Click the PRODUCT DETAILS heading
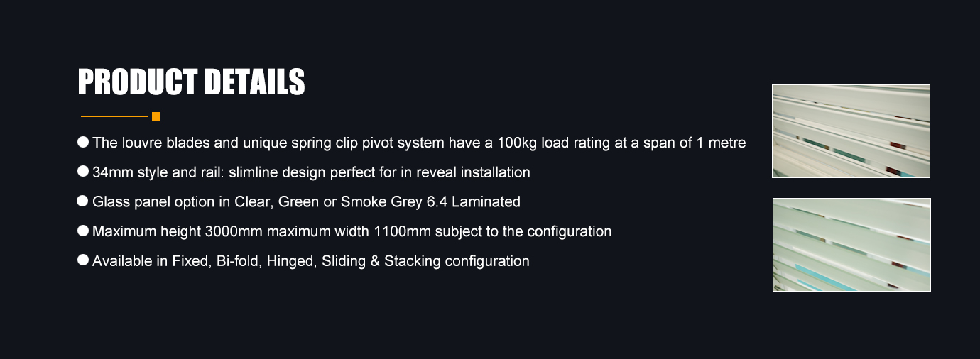Viewport: 980px width, 359px height. [x=191, y=83]
